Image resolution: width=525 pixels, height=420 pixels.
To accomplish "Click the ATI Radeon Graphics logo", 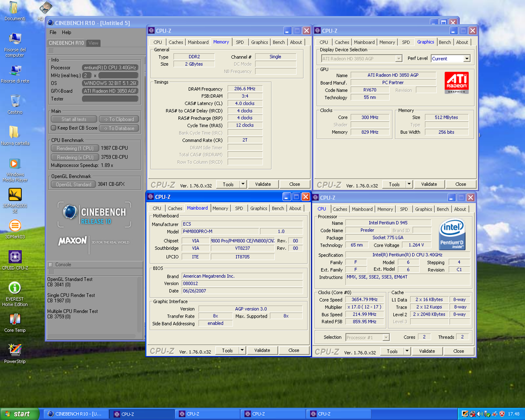I will pos(456,82).
